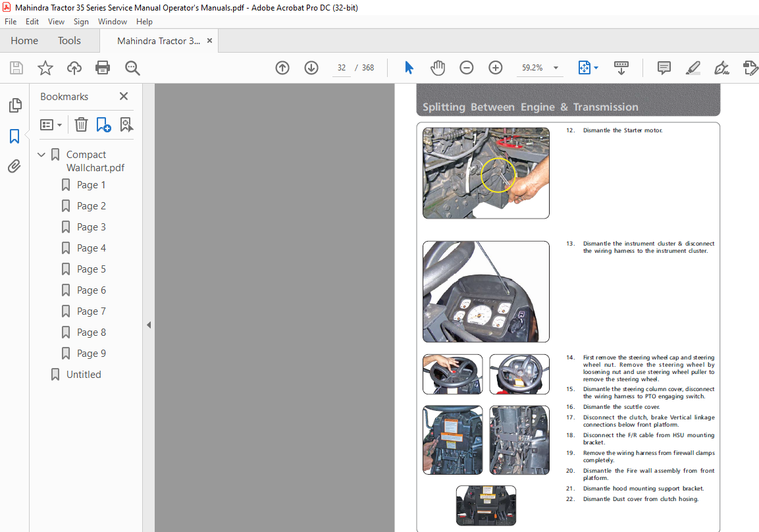759x532 pixels.
Task: Print the document with printer icon
Action: [x=103, y=68]
